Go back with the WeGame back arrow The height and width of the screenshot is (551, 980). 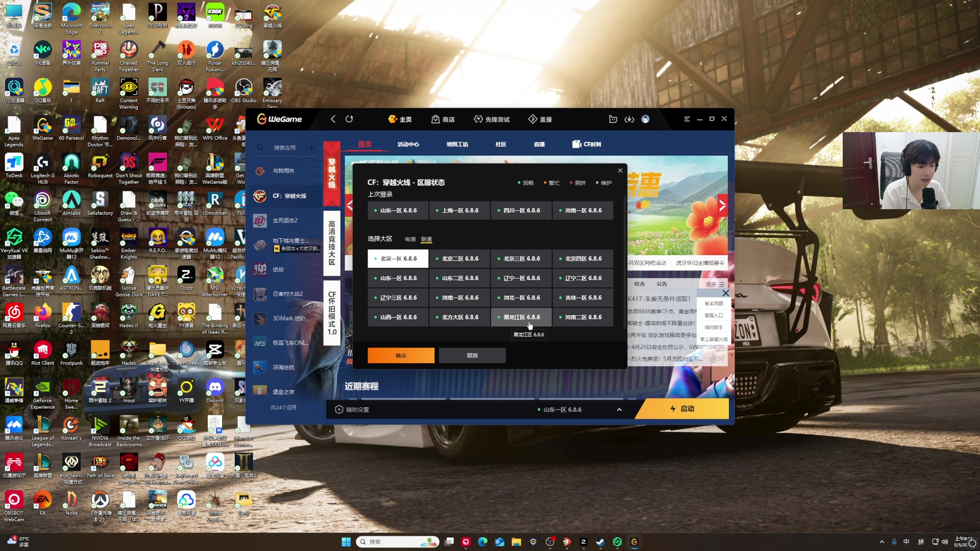[333, 119]
